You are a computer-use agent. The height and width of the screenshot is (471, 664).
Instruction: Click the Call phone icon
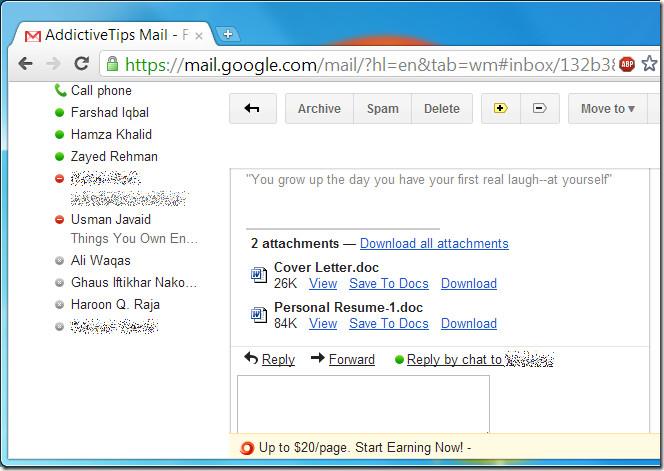pos(60,91)
